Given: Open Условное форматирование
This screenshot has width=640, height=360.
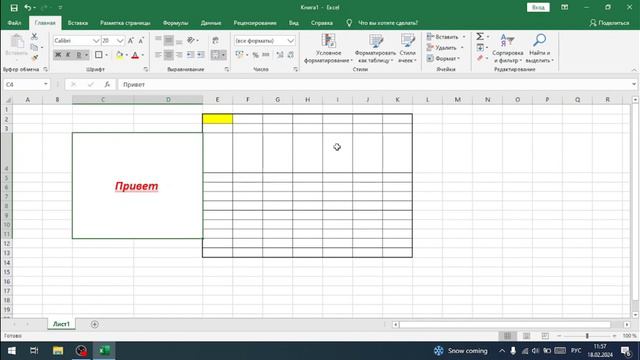Looking at the screenshot, I should pos(329,48).
